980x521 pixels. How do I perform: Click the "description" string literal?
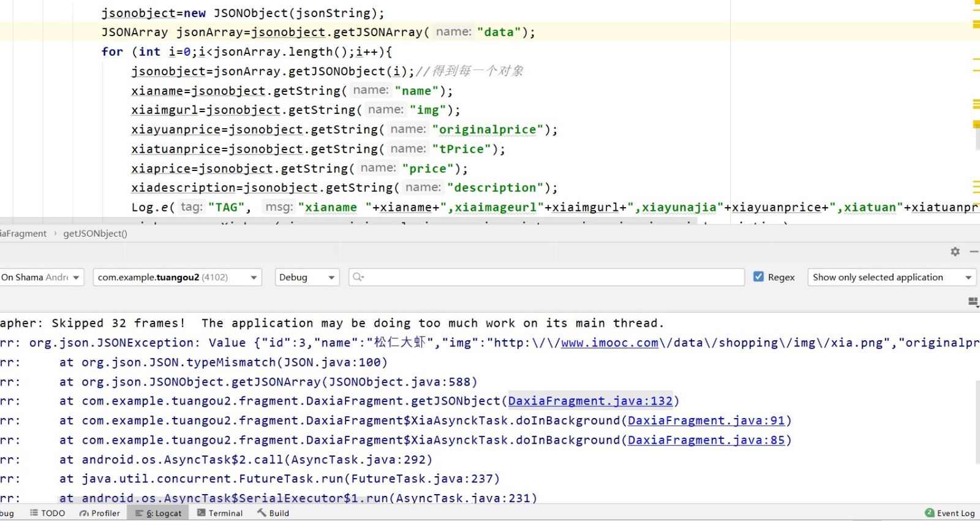click(495, 188)
